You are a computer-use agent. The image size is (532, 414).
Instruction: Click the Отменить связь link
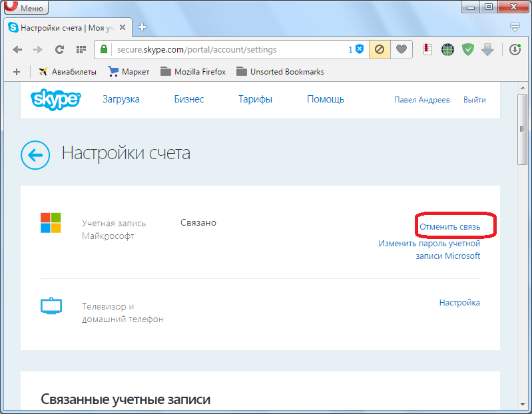450,227
